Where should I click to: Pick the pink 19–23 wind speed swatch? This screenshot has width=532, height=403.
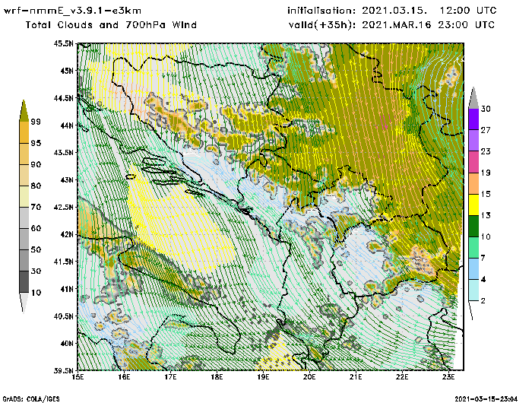(x=473, y=162)
